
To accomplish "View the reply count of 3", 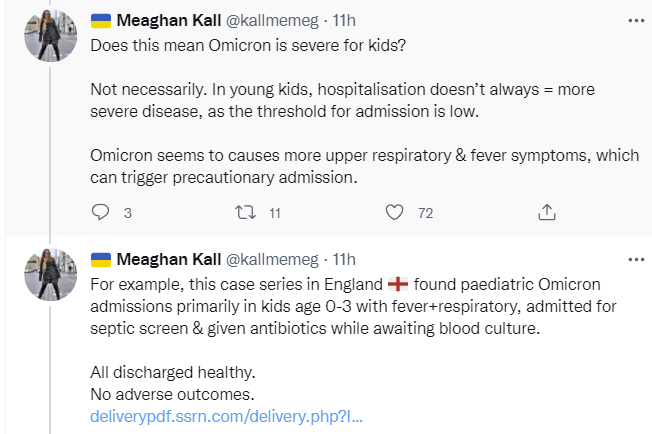I will (x=128, y=213).
